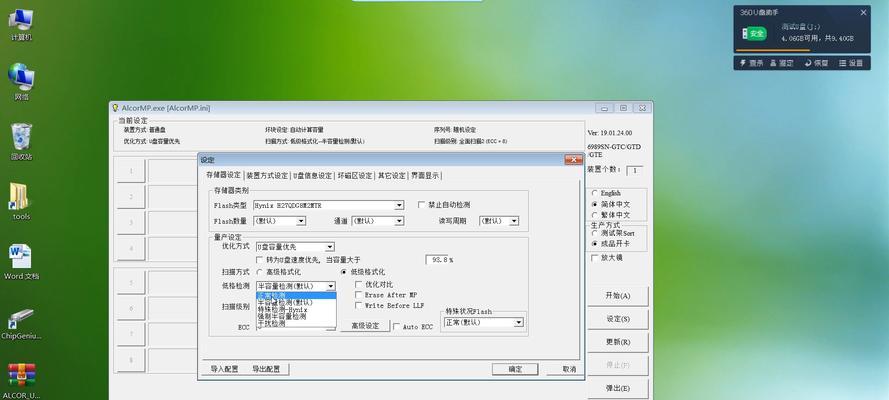Open the 计算机 desktop icon
Image resolution: width=889 pixels, height=400 pixels.
(21, 23)
